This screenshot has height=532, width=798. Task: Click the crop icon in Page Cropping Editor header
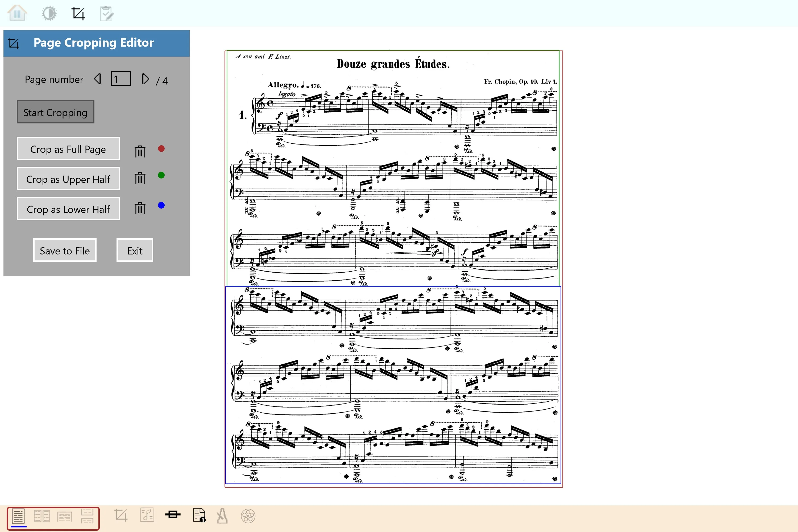pos(14,43)
